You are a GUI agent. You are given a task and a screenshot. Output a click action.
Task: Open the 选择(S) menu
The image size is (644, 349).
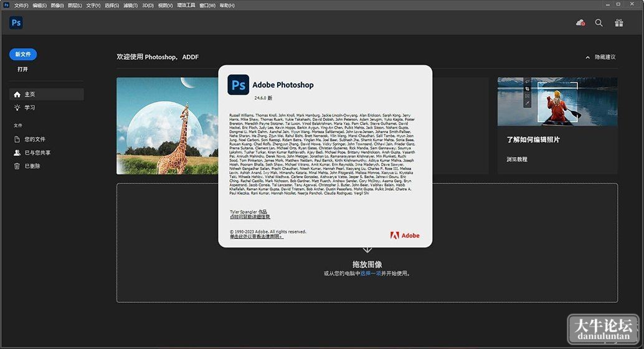tap(111, 6)
